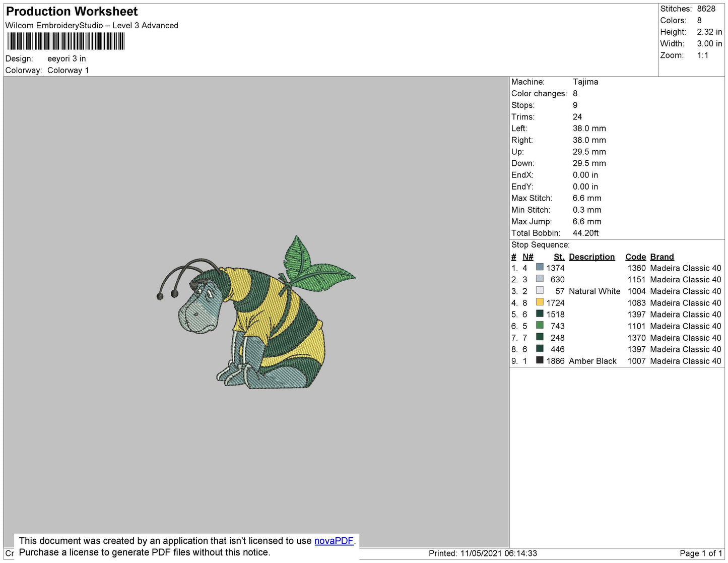Click thread code "1101"

pyautogui.click(x=637, y=326)
